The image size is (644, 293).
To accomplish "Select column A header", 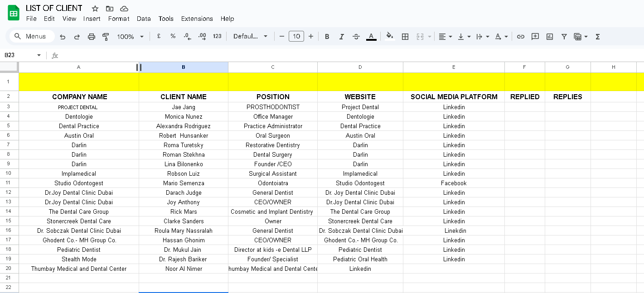I will pyautogui.click(x=78, y=67).
